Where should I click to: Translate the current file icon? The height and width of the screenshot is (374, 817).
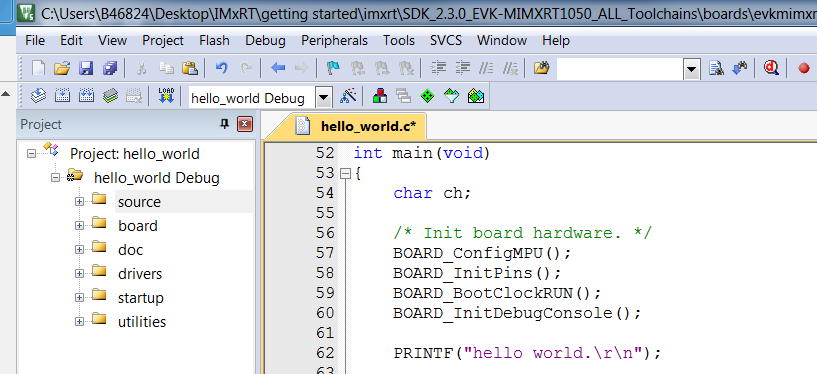(x=38, y=96)
